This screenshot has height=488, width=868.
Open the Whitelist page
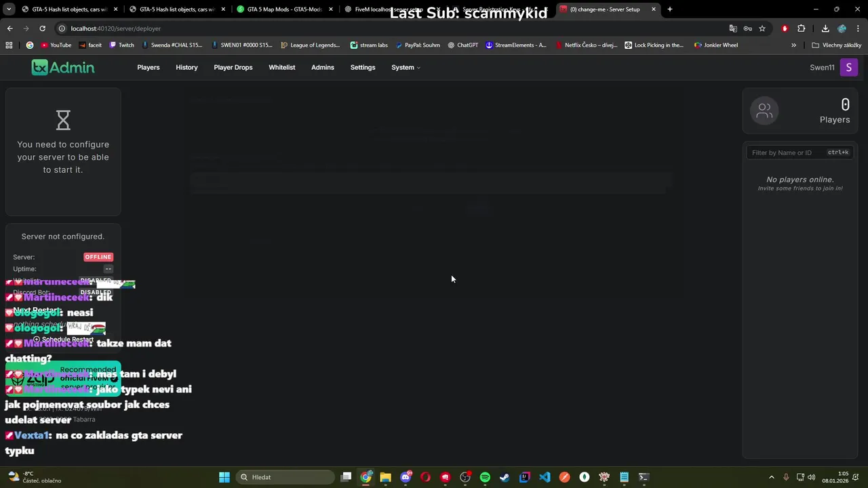pyautogui.click(x=282, y=67)
